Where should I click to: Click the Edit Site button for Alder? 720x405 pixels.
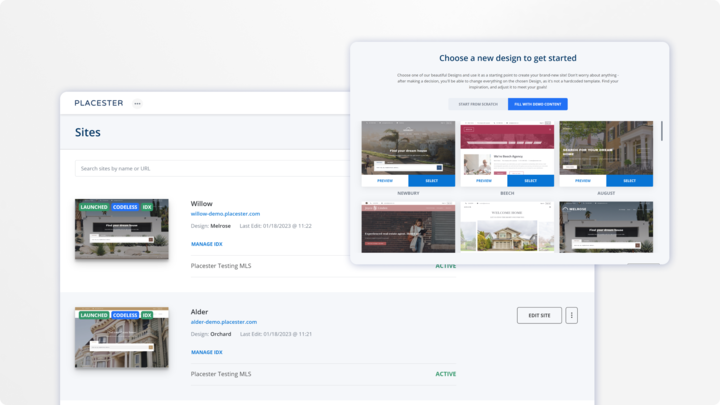(539, 316)
